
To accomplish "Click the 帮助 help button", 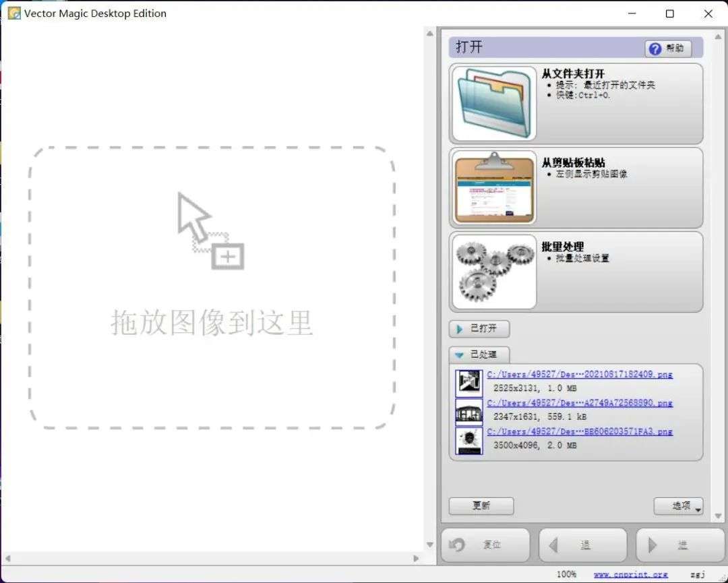I will 668,49.
